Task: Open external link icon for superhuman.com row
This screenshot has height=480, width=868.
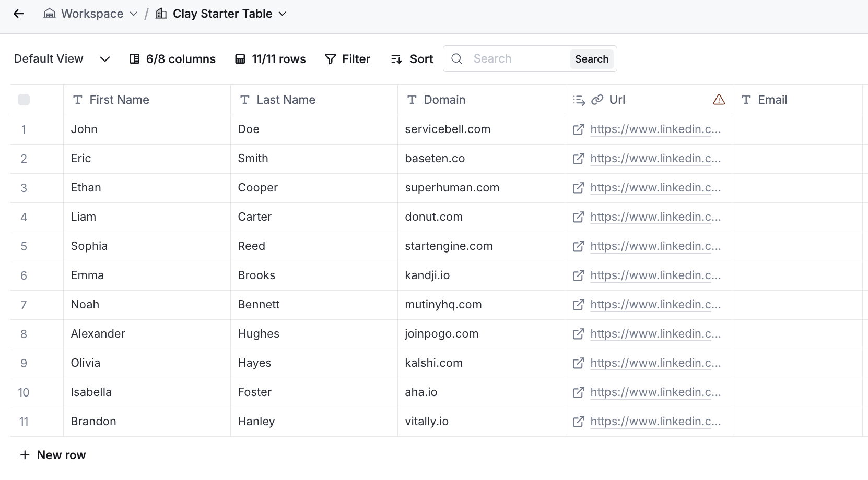Action: [578, 188]
